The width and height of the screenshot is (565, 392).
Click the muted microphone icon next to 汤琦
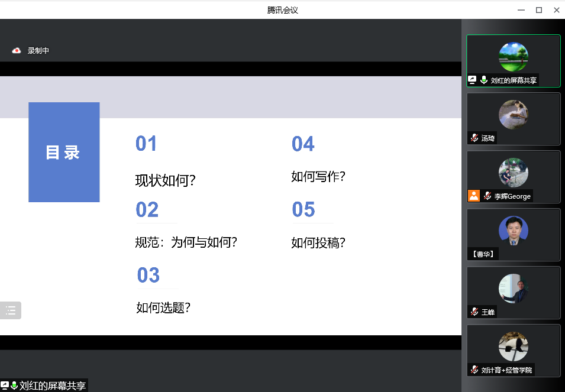point(474,138)
